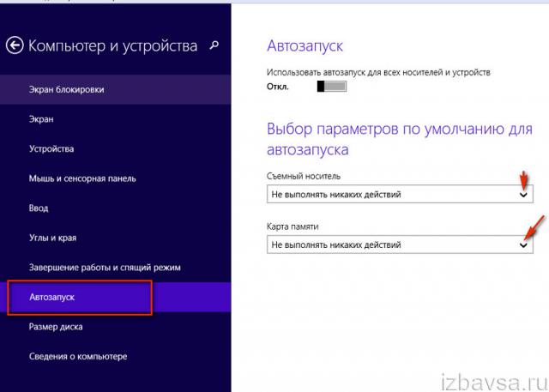Screen dimensions: 549x392
Task: Open the Карта памяти dropdown
Action: coord(399,244)
